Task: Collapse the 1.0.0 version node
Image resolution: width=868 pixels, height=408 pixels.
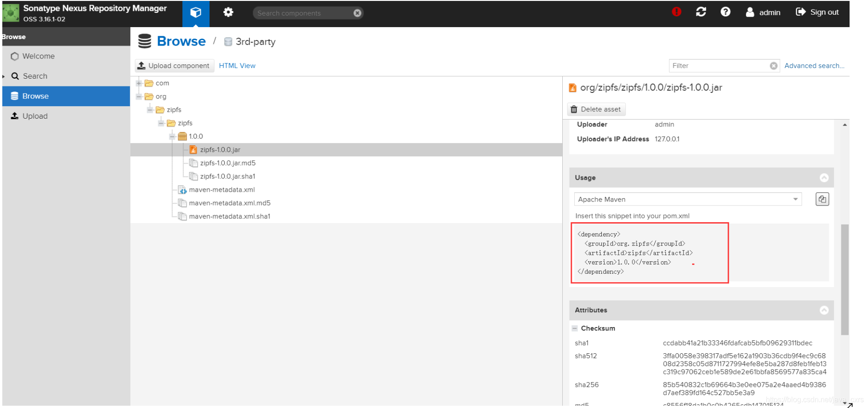Action: click(172, 137)
